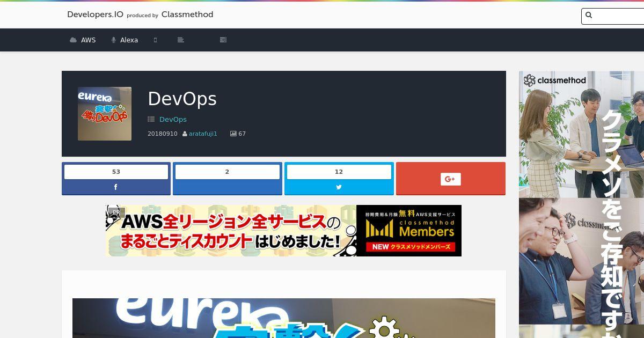Image resolution: width=644 pixels, height=338 pixels.
Task: Open the AWS discount Members banner ad
Action: click(x=283, y=231)
